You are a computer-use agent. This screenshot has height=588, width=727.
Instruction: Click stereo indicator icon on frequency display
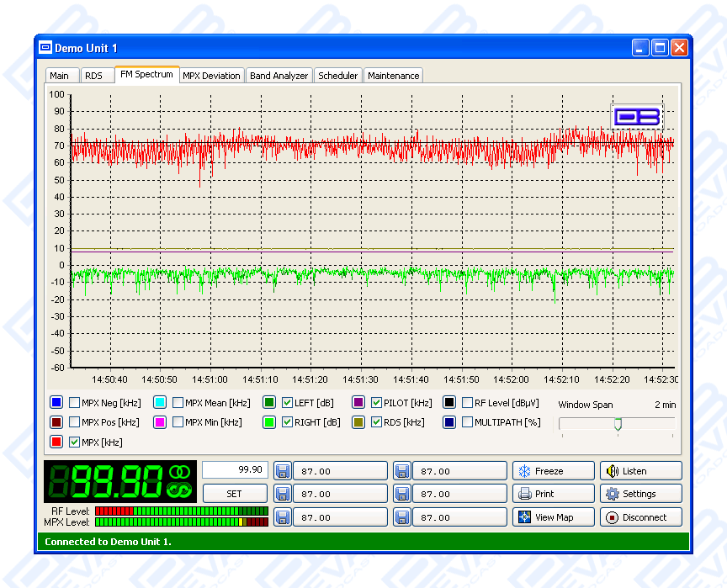tap(179, 473)
